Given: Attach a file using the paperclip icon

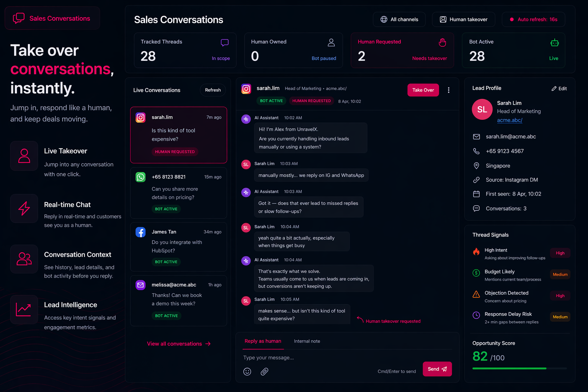Looking at the screenshot, I should (x=264, y=371).
